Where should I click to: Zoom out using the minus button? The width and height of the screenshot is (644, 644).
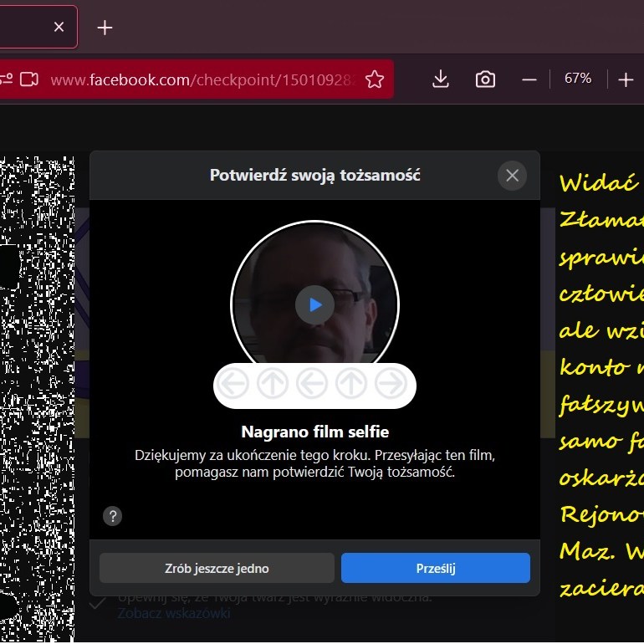(x=529, y=79)
